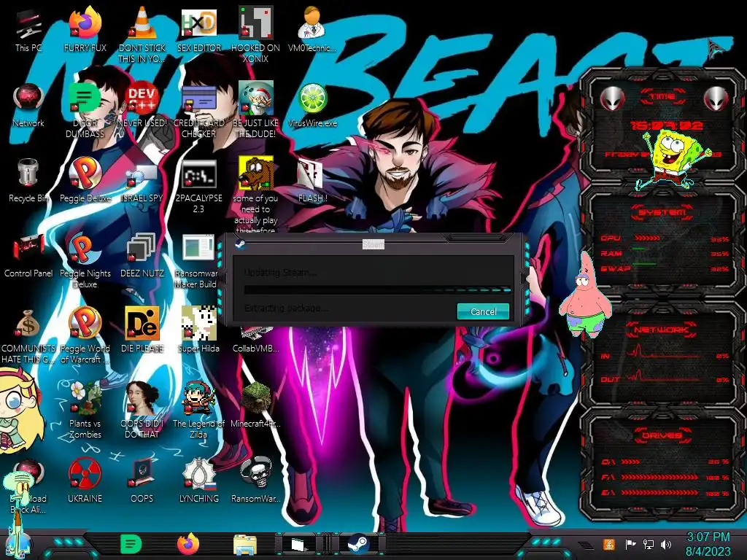Launch the FURRY FUX Firefox shortcut
This screenshot has width=747, height=560.
[x=85, y=29]
